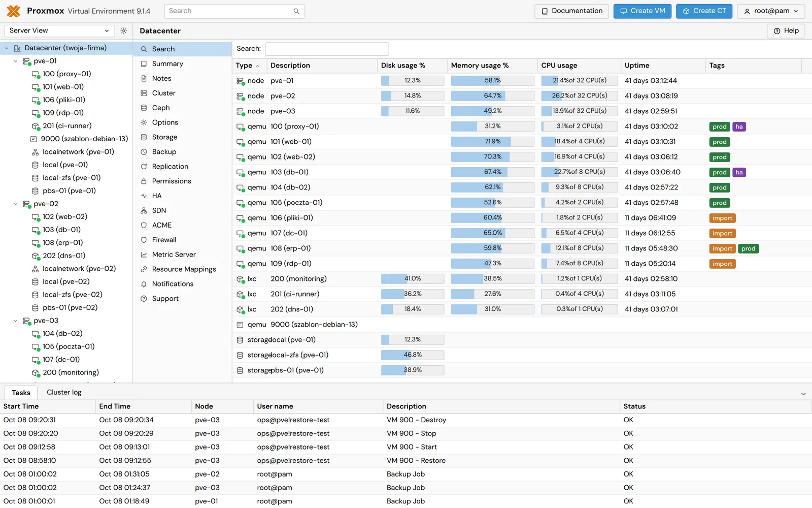Select the VM 900 - Destroy task row
Screen dimensions: 812x508
click(x=406, y=420)
